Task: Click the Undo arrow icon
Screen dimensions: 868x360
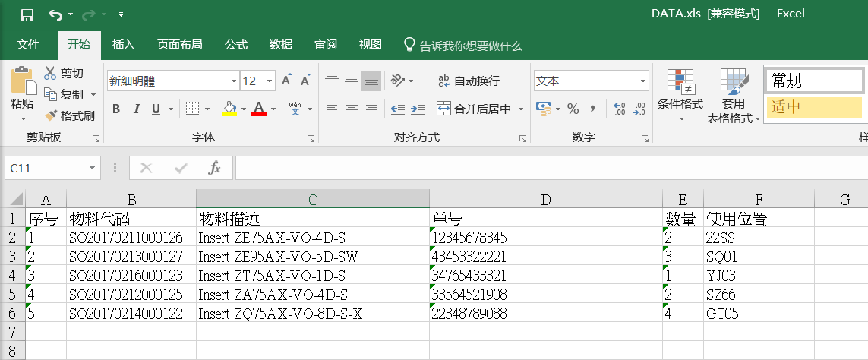Action: [x=55, y=14]
